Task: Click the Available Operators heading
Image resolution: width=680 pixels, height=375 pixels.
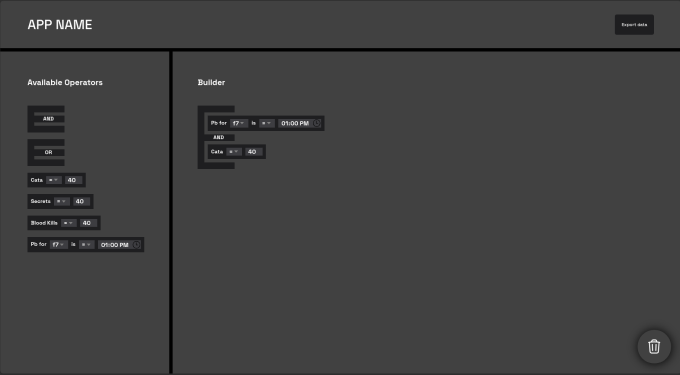Action: (x=65, y=82)
